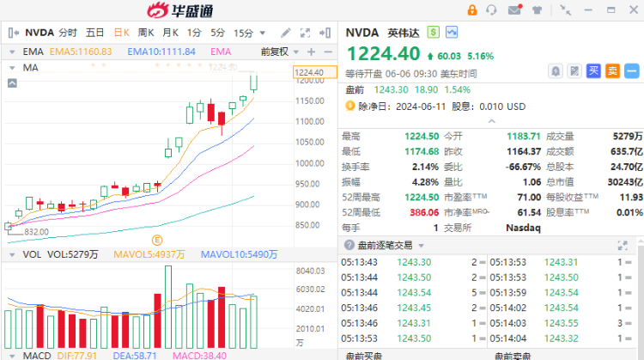Click the 总市值 30243亿 value
Image resolution: width=644 pixels, height=360 pixels.
(625, 182)
